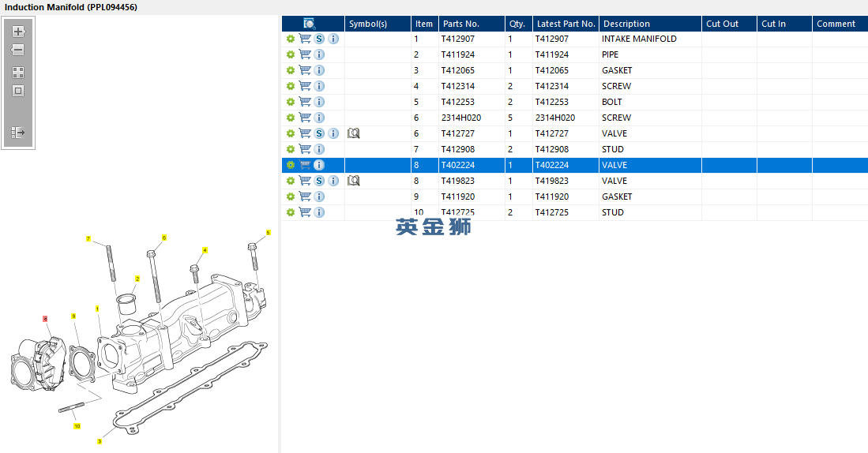Open supersession S icon for T412727
This screenshot has width=868, height=453.
pos(319,133)
